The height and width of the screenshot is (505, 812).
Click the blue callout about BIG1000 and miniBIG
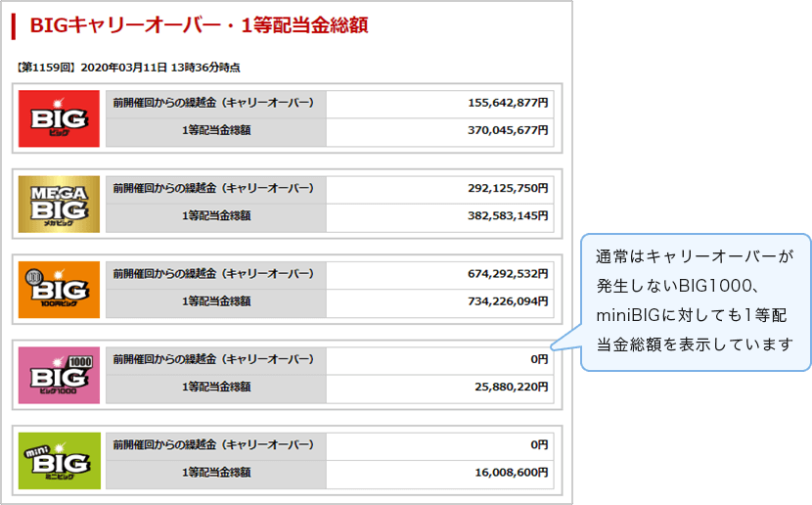pos(695,302)
